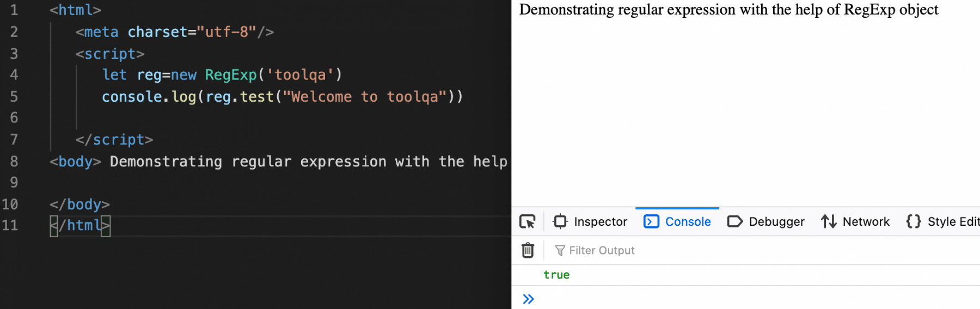Activate the element picker icon
The image size is (980, 309).
[528, 221]
